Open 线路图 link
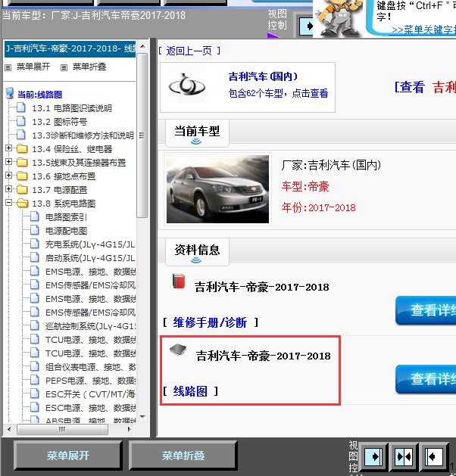The image size is (456, 476). coord(190,391)
